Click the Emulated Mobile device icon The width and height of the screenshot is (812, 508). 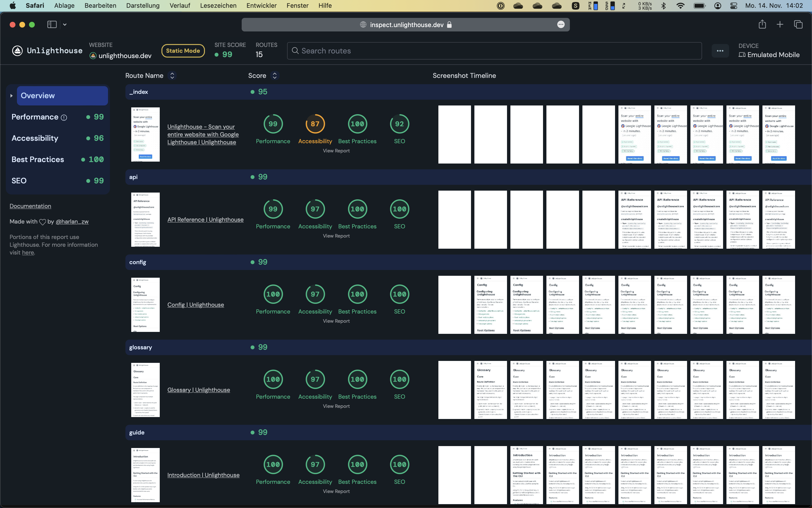pyautogui.click(x=742, y=55)
